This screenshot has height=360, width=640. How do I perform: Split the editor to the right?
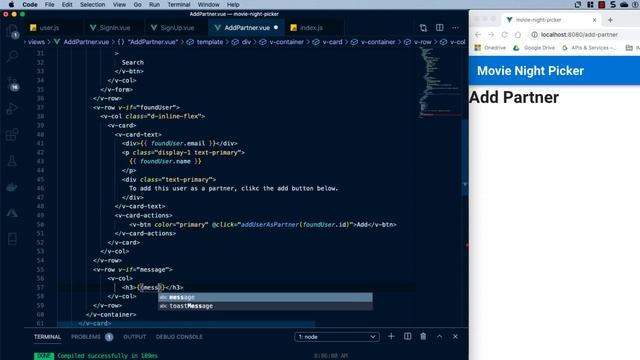point(440,28)
